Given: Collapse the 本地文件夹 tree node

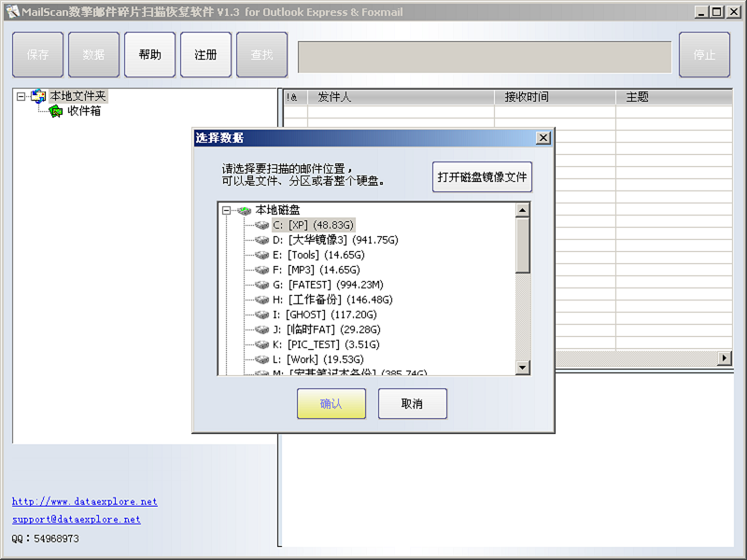Looking at the screenshot, I should click(21, 97).
